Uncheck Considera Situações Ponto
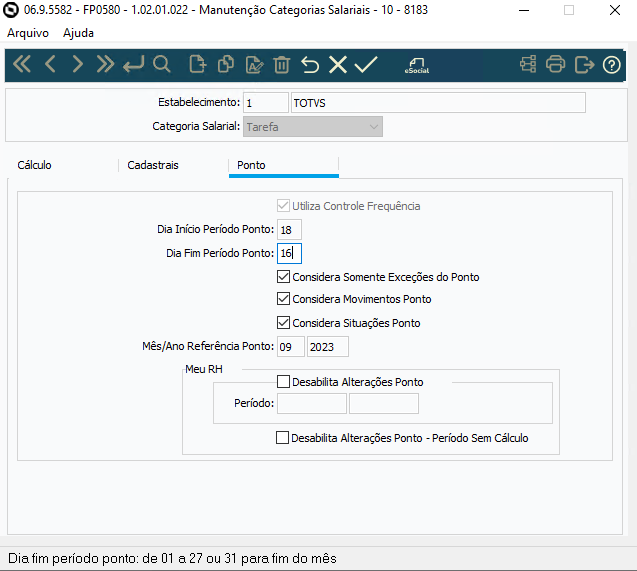Image resolution: width=637 pixels, height=571 pixels. coord(283,322)
